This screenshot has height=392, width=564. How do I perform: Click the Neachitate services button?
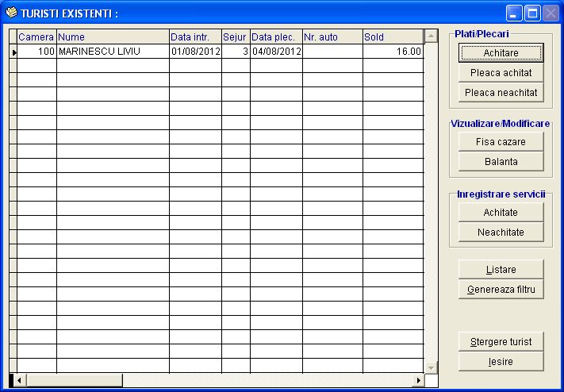point(501,233)
